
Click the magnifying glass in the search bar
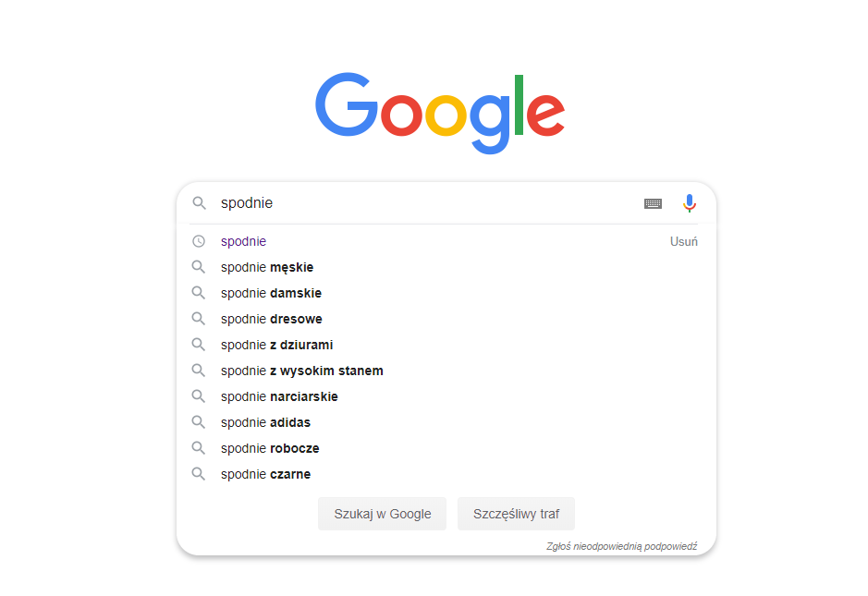200,202
